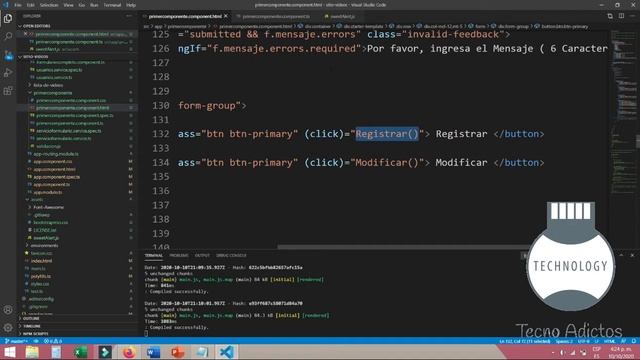Open the Manage gear menu

click(x=8, y=327)
